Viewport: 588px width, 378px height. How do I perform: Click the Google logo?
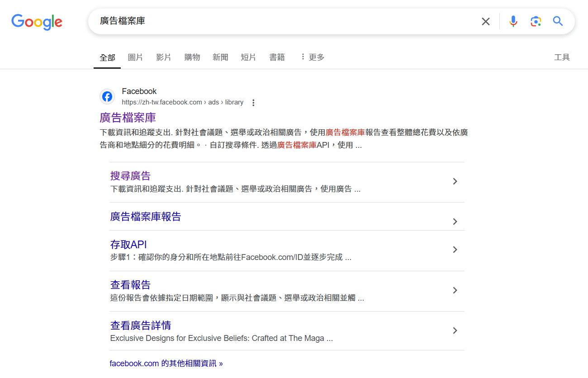click(37, 22)
